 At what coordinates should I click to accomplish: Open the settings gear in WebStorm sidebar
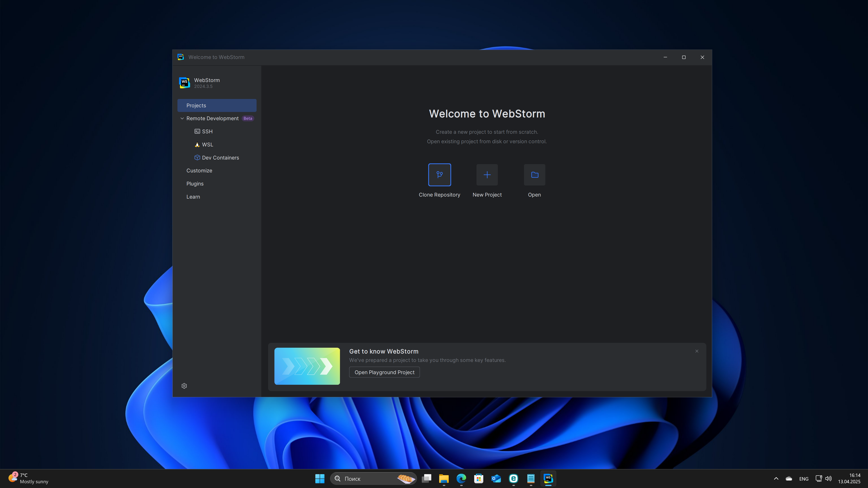point(184,386)
